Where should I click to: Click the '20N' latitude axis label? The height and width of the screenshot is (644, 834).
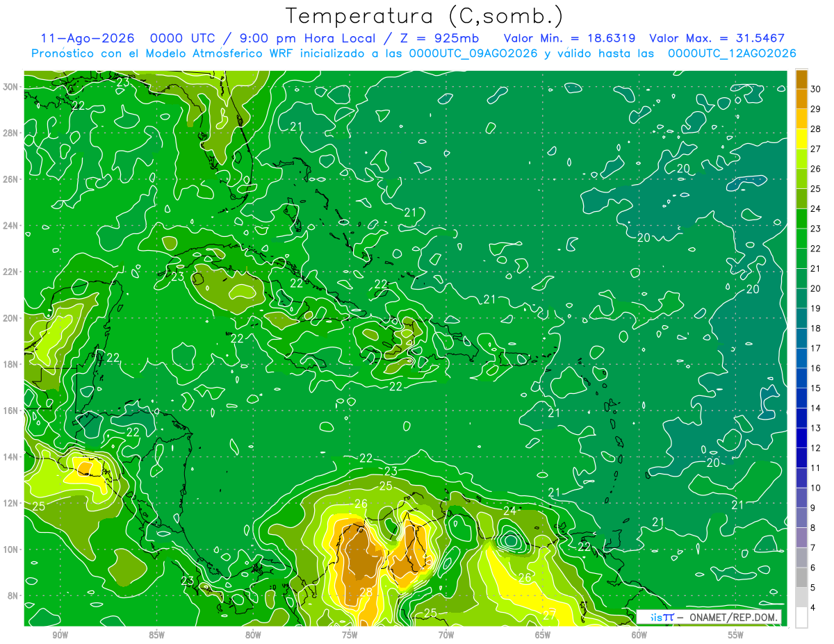12,318
